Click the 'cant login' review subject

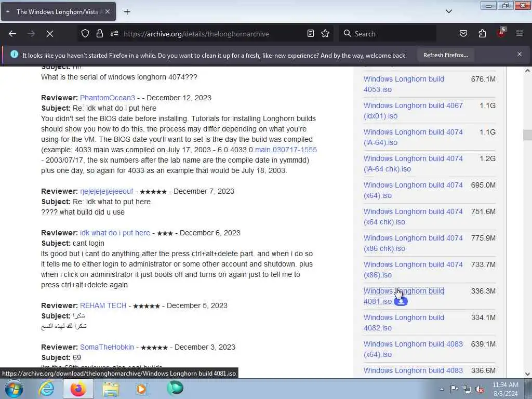click(88, 243)
